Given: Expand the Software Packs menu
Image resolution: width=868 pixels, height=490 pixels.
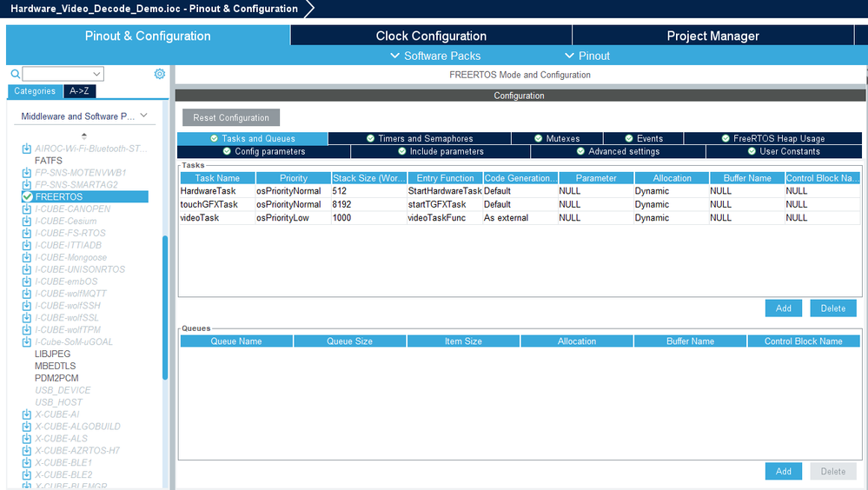Looking at the screenshot, I should (x=435, y=56).
